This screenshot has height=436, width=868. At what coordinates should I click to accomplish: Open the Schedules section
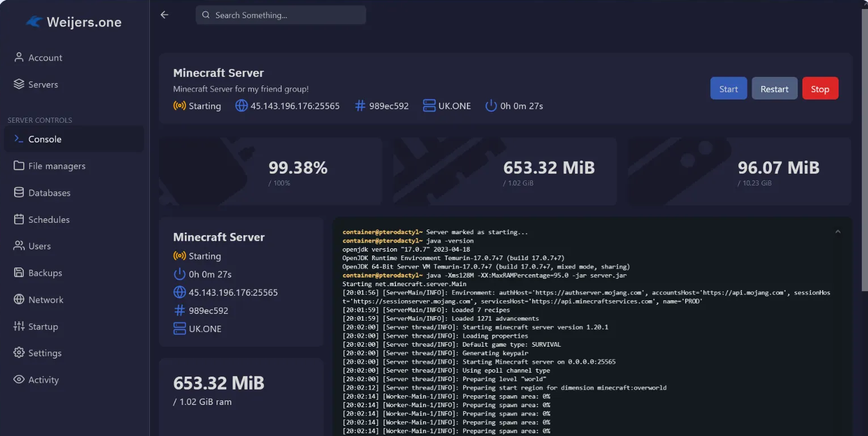click(19, 219)
